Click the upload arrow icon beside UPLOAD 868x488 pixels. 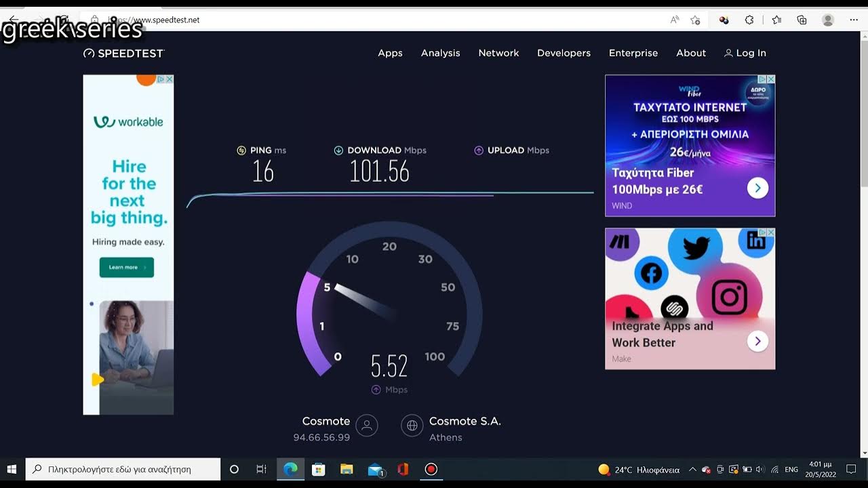click(x=479, y=150)
